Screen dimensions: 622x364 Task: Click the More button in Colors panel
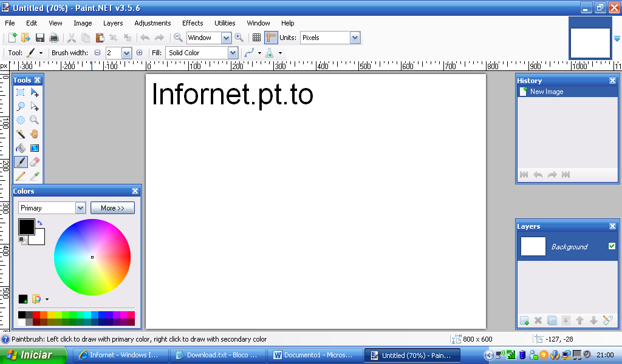112,207
